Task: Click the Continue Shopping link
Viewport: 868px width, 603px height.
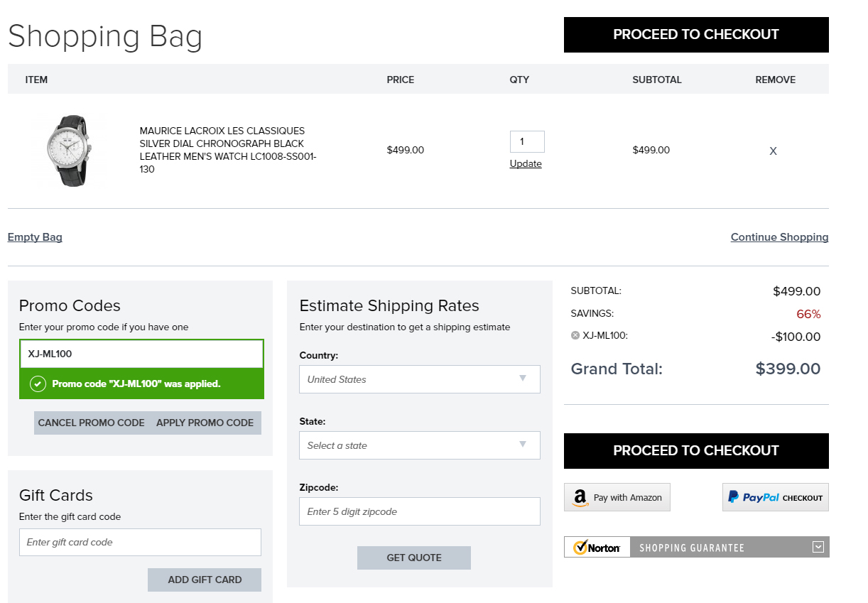Action: 779,237
